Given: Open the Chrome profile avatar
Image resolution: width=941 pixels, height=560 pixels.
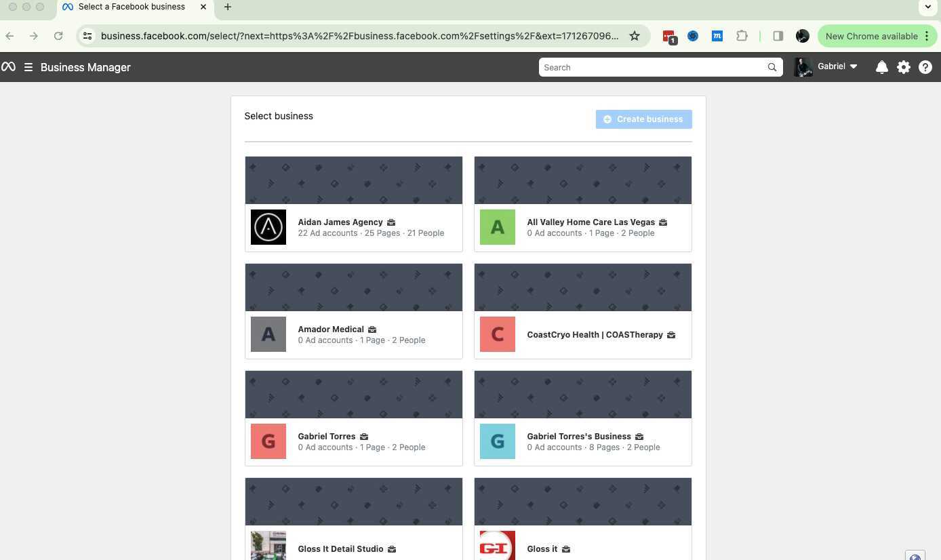Looking at the screenshot, I should (803, 36).
